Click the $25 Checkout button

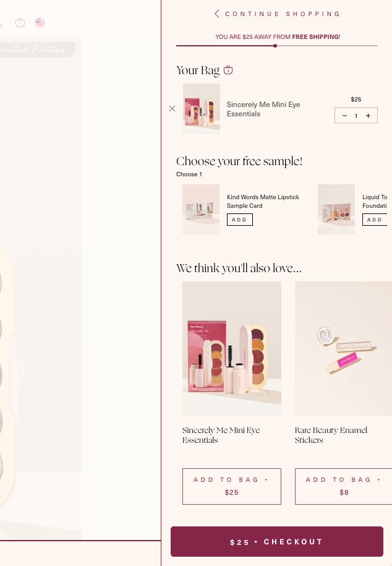277,541
